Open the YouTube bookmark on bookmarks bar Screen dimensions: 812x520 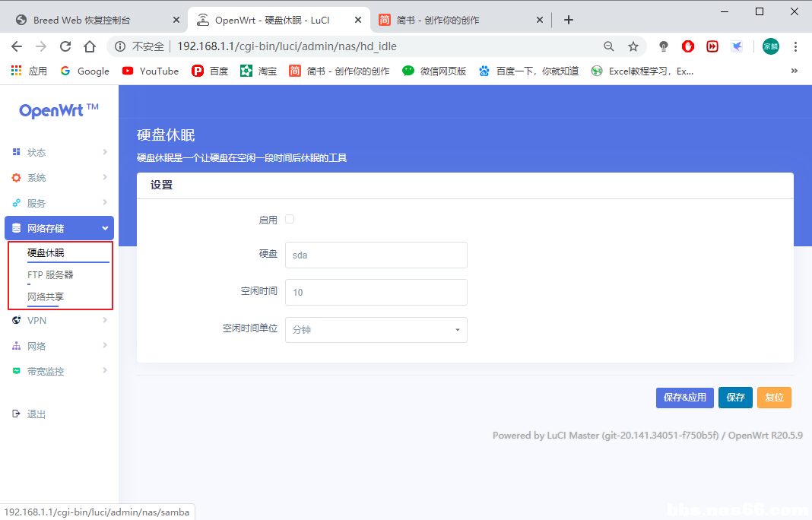point(150,71)
